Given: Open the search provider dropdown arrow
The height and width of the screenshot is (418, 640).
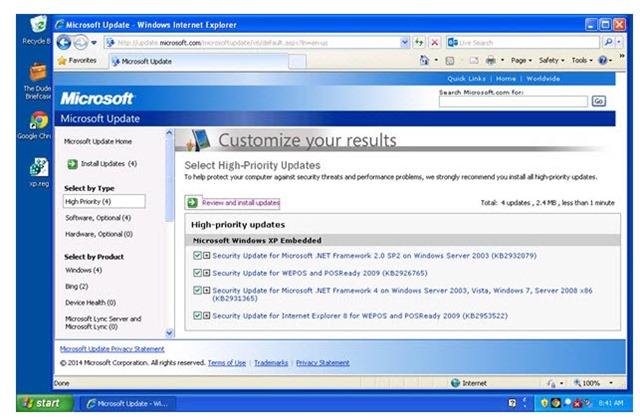Looking at the screenshot, I should pos(619,42).
